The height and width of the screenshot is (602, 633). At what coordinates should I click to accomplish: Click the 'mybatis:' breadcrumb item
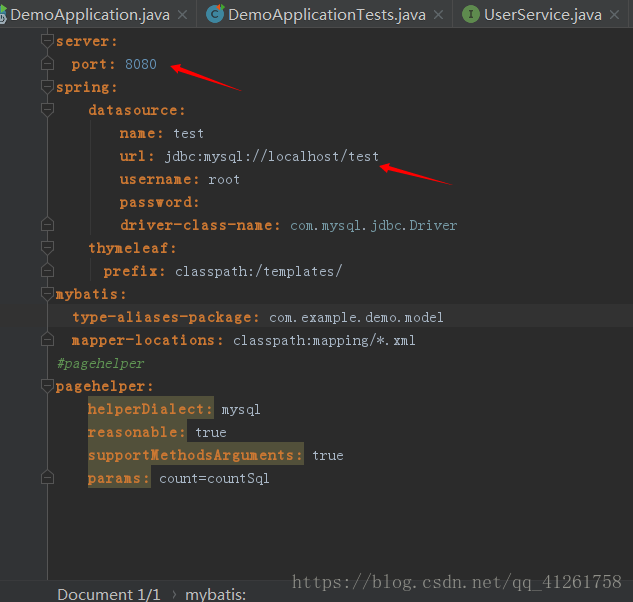click(x=216, y=595)
